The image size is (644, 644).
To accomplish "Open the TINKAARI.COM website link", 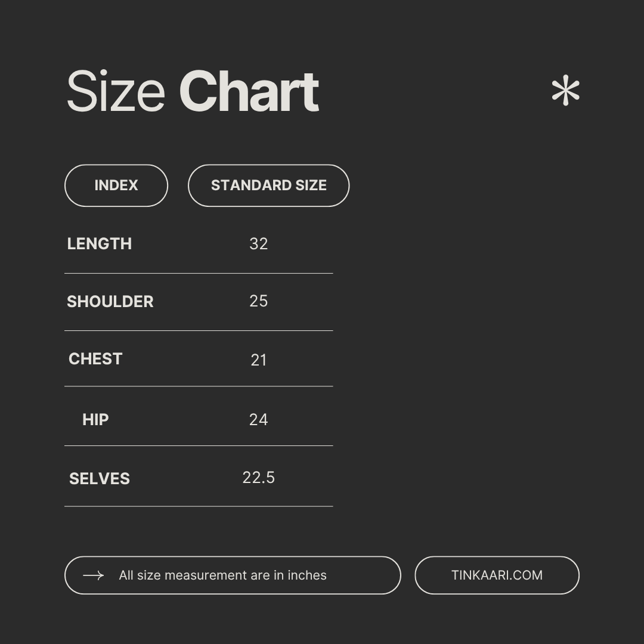I will 497,575.
